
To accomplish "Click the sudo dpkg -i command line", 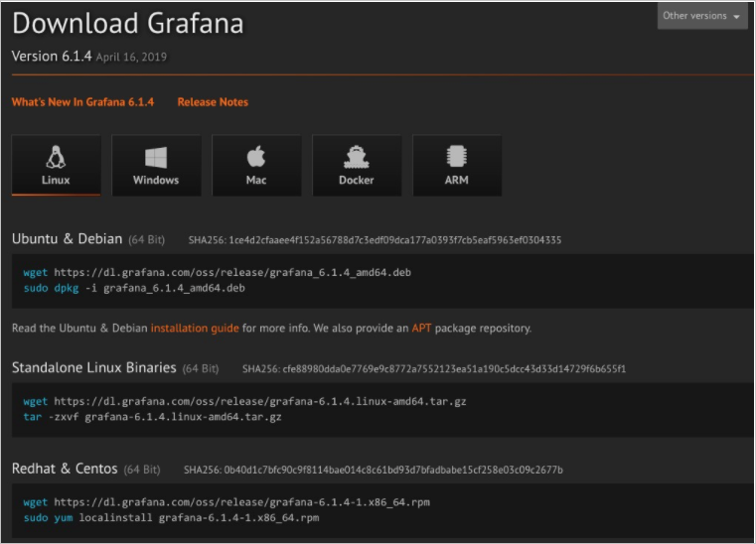I will coord(134,288).
